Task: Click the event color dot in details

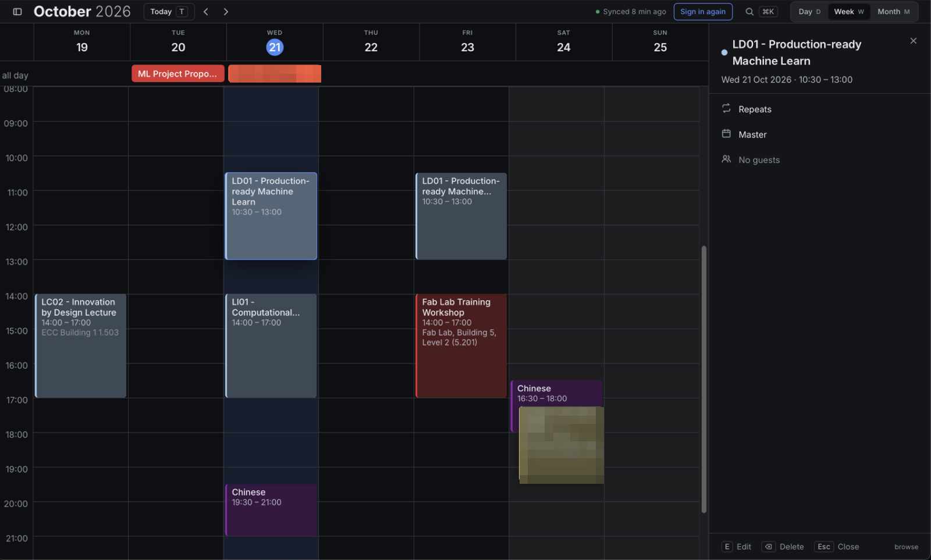Action: 724,52
